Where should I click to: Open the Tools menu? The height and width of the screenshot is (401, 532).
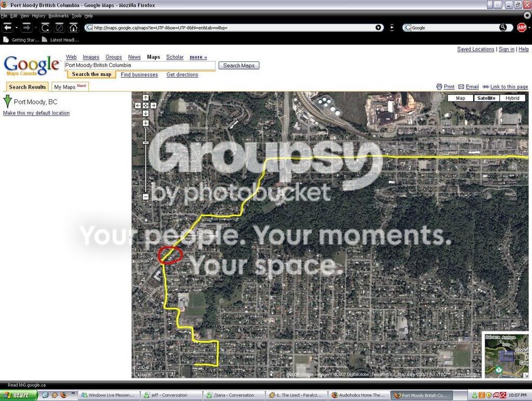point(77,16)
